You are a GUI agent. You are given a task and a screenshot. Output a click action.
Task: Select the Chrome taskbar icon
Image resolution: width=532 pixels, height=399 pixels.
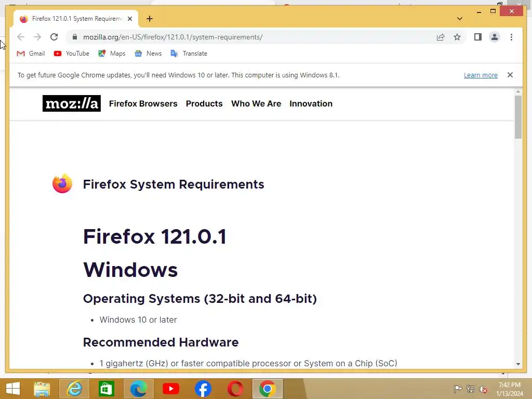click(x=268, y=389)
